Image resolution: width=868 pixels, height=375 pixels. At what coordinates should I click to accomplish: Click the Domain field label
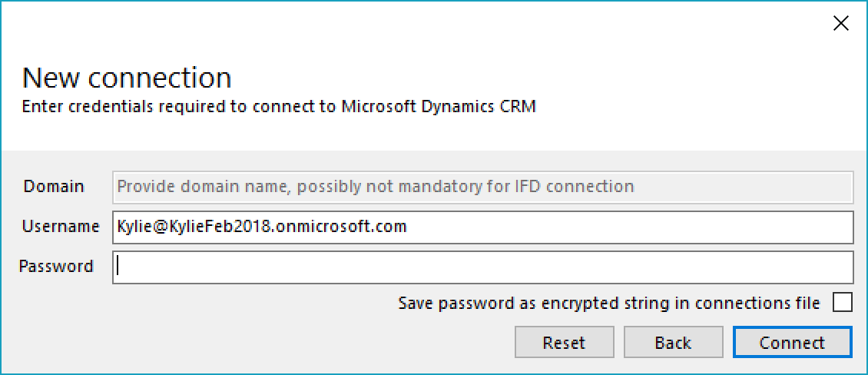(x=54, y=187)
